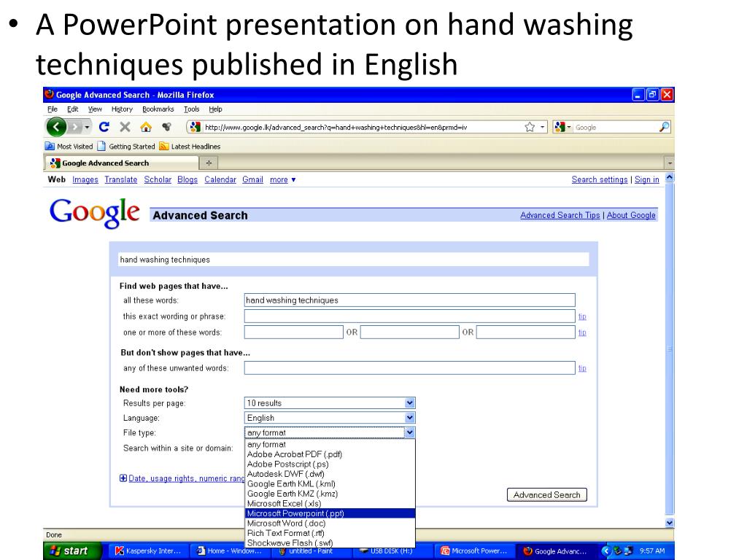The height and width of the screenshot is (560, 747).
Task: Open a new tab with plus button
Action: (209, 163)
